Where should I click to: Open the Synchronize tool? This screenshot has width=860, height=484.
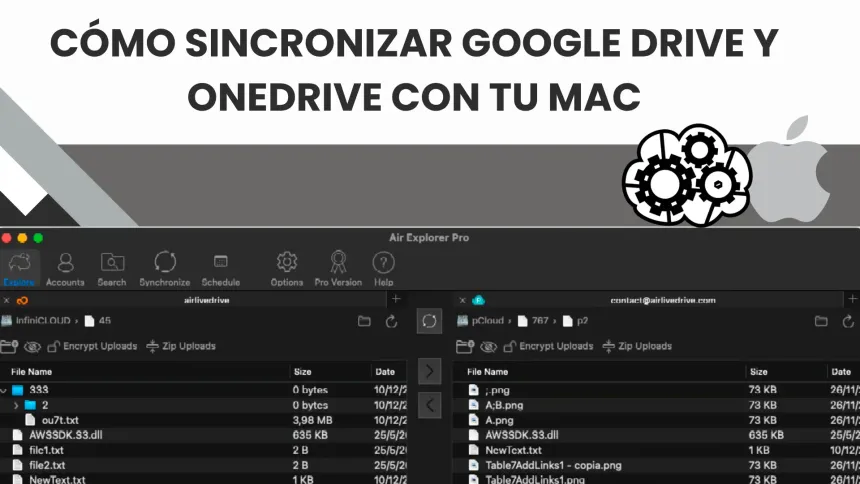click(x=165, y=269)
